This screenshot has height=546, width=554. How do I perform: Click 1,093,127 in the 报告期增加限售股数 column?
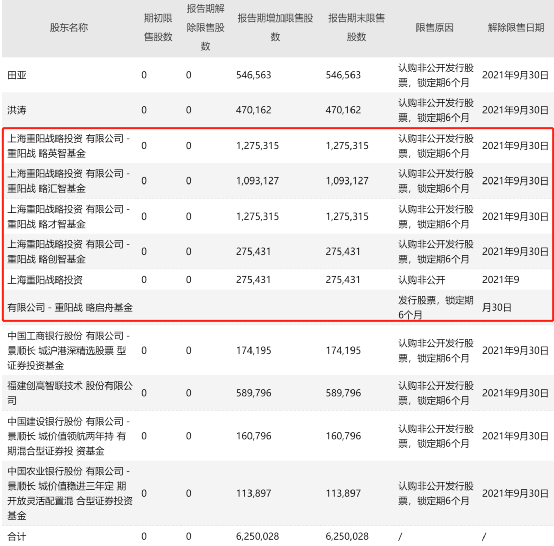258,181
